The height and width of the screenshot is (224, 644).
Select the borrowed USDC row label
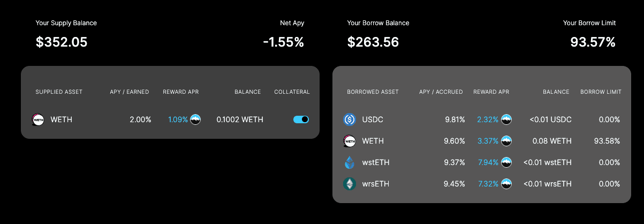[373, 120]
